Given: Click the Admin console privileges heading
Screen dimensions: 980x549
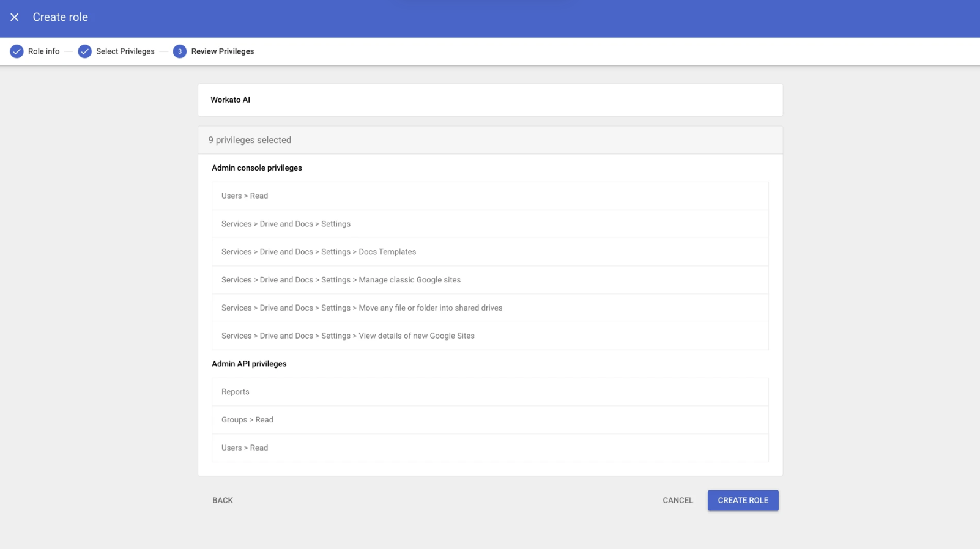Looking at the screenshot, I should point(257,168).
